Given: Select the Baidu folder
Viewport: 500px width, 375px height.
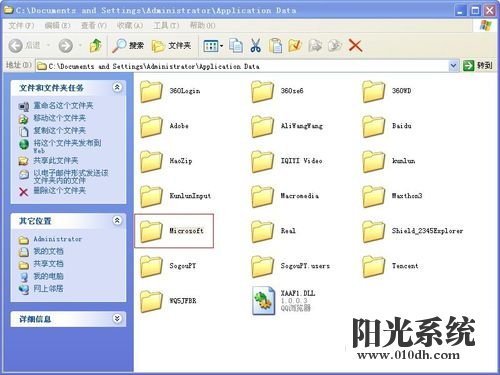Looking at the screenshot, I should click(x=387, y=126).
